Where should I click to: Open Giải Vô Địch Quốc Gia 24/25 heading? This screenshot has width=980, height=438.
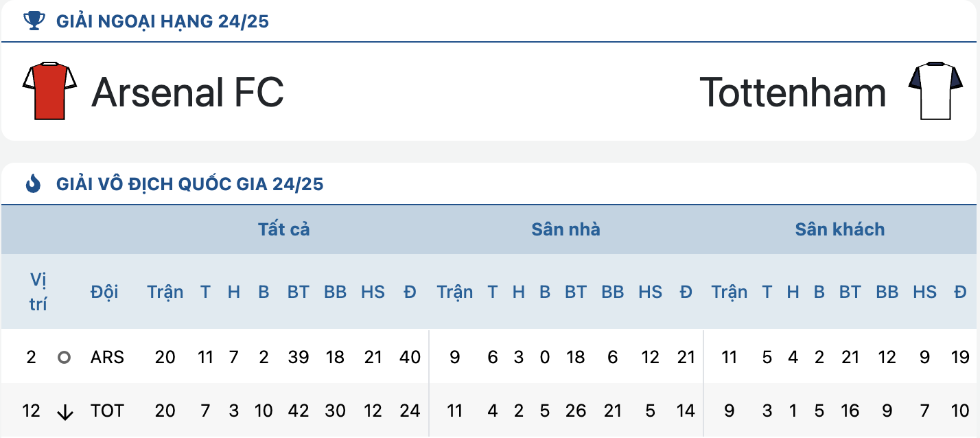pos(189,184)
